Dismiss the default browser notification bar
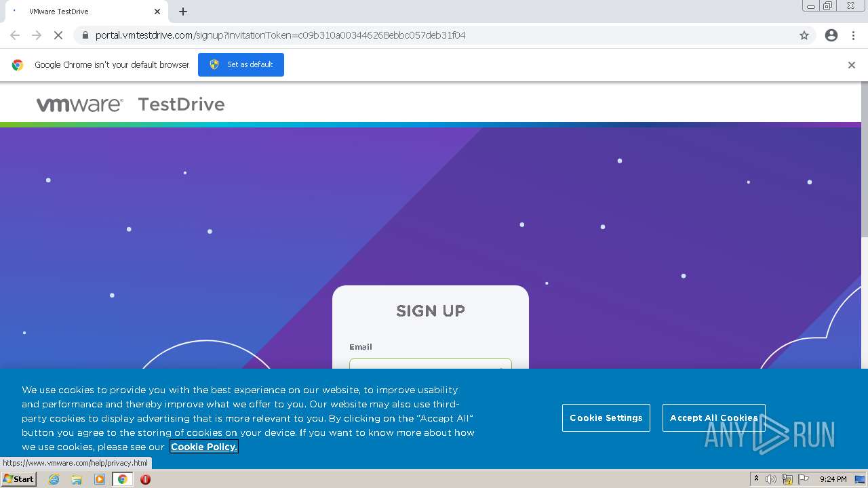 [x=852, y=65]
